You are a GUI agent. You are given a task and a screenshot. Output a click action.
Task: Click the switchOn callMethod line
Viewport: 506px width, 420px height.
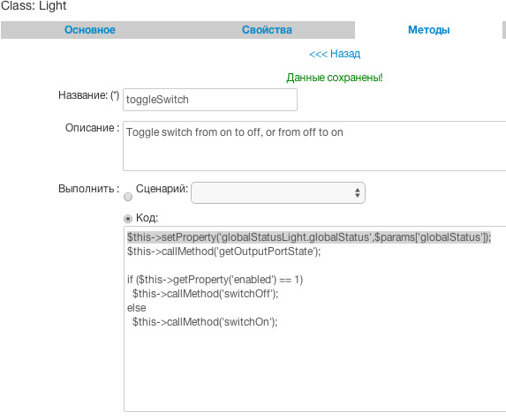pos(205,322)
